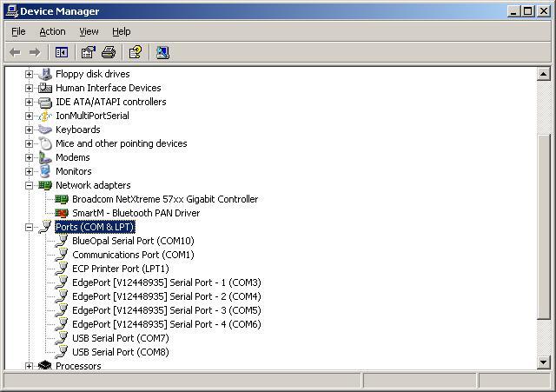This screenshot has height=392, width=556.
Task: Click the Human Interface Devices icon
Action: (x=45, y=88)
